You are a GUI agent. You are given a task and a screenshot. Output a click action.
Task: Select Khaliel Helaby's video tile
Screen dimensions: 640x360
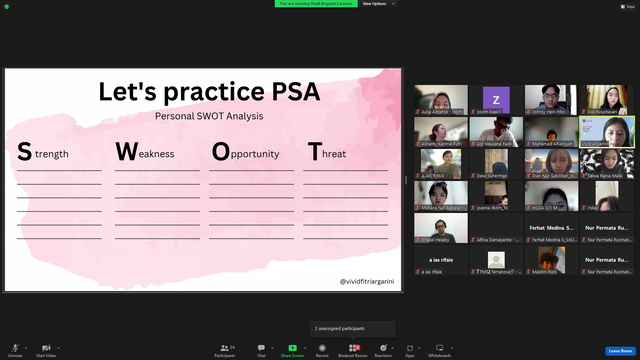(x=441, y=228)
